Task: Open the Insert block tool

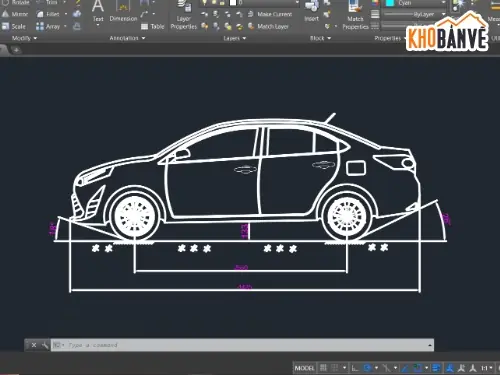Action: pyautogui.click(x=312, y=11)
